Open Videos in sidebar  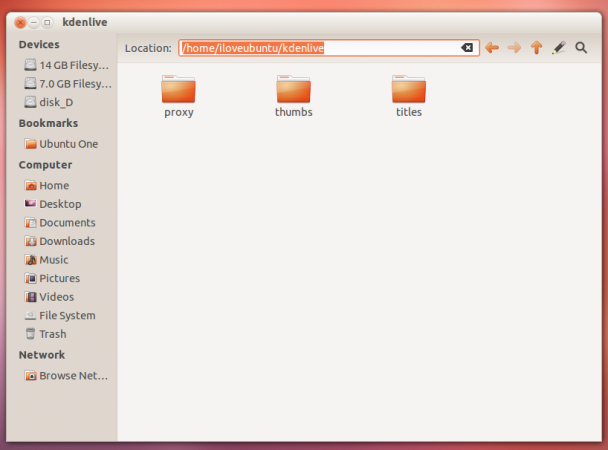[49, 297]
